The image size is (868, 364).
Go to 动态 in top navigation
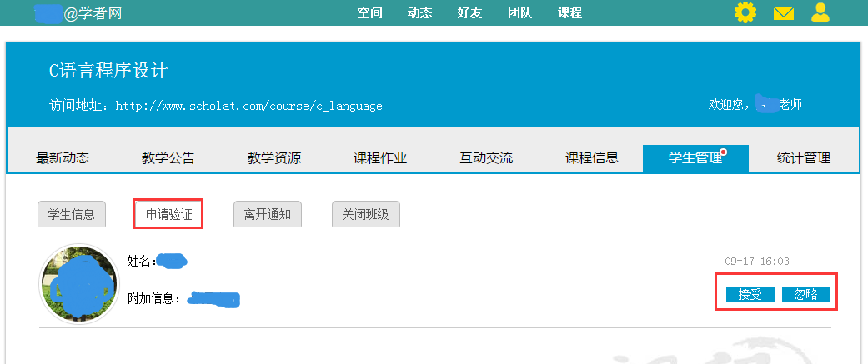[419, 12]
